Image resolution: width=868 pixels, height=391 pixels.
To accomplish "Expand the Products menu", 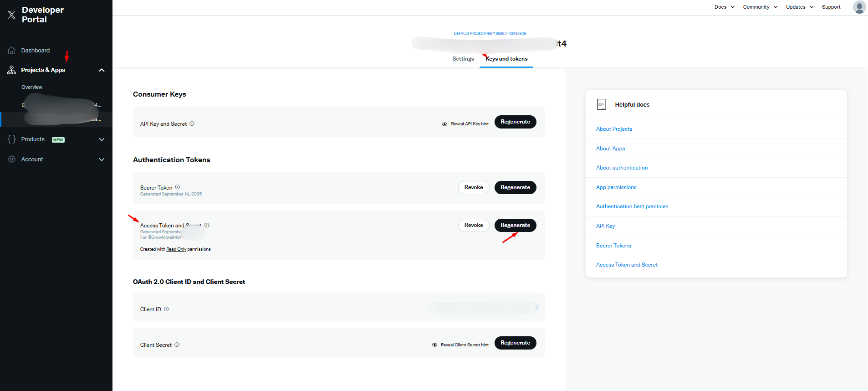I will [102, 139].
